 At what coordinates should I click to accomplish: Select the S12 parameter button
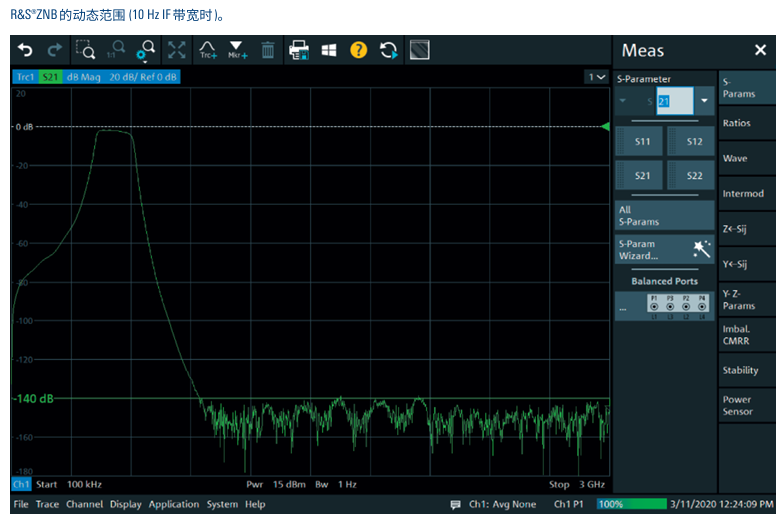click(x=694, y=142)
